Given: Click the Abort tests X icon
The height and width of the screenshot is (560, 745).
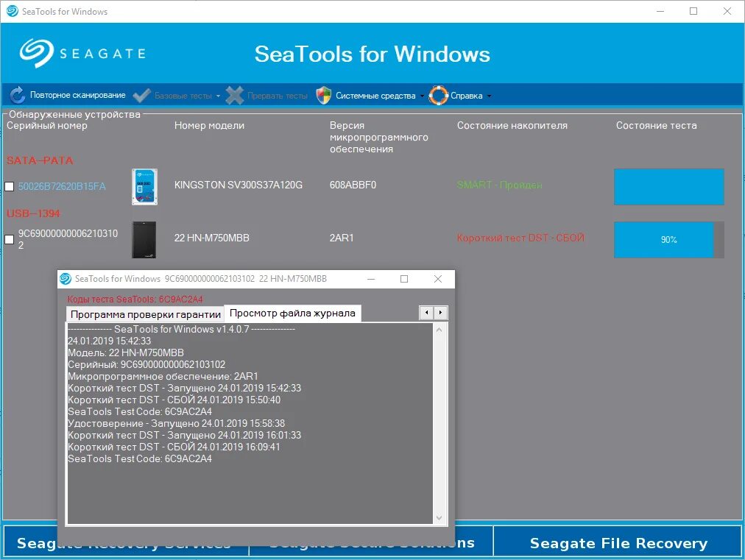Looking at the screenshot, I should pos(234,96).
